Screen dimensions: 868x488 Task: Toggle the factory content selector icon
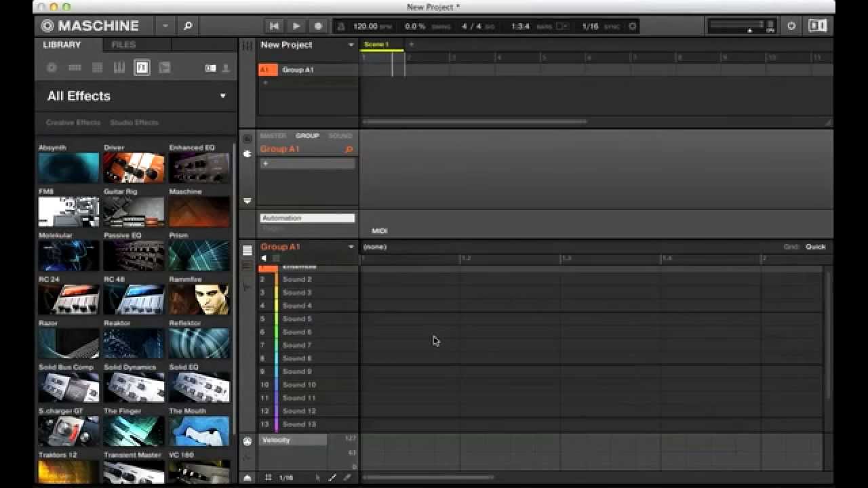(x=210, y=68)
